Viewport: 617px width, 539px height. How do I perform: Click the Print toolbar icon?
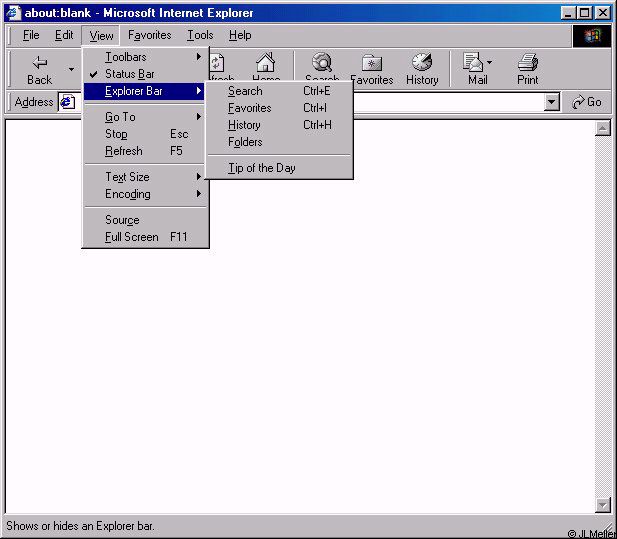[528, 63]
